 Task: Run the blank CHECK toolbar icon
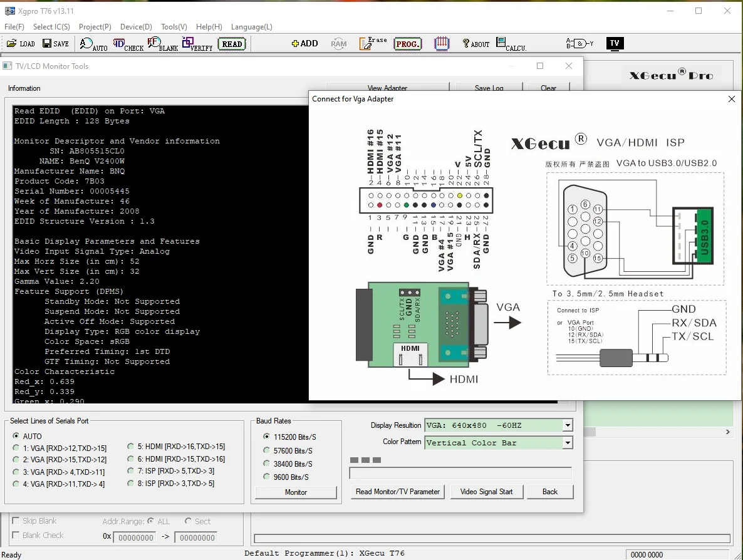pyautogui.click(x=128, y=44)
